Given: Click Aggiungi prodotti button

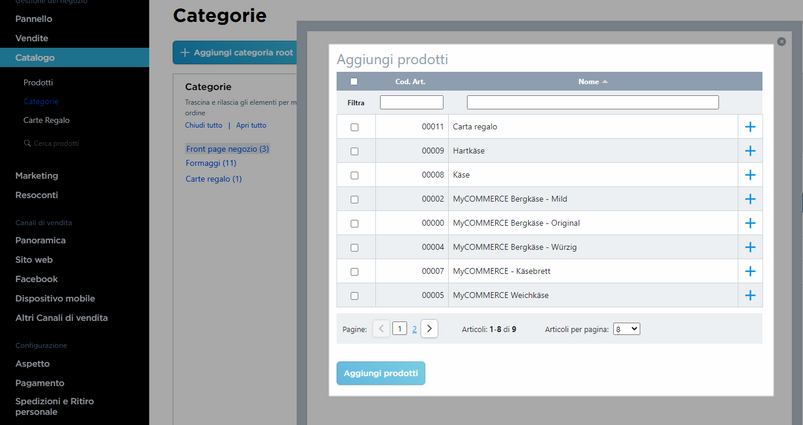Looking at the screenshot, I should pos(381,373).
